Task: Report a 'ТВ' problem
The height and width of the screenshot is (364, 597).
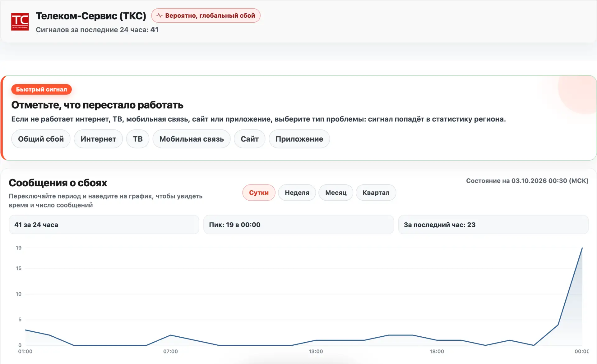Action: (138, 139)
